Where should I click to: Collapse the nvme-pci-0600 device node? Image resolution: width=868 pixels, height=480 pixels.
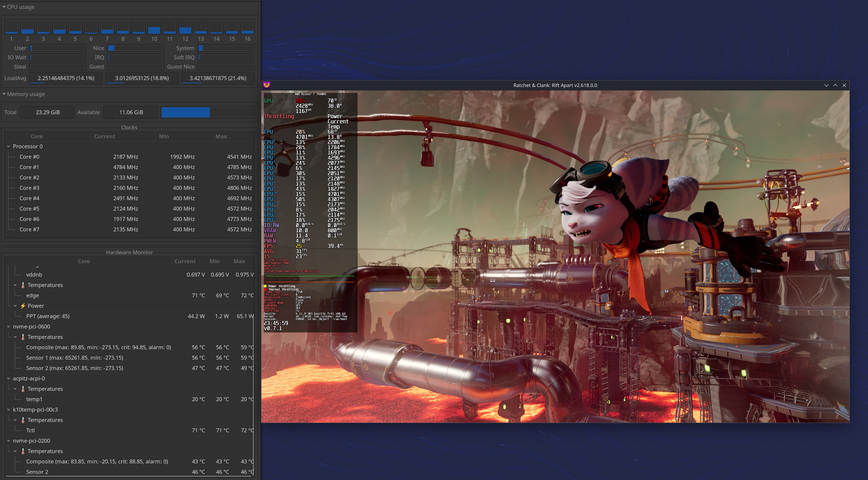point(8,327)
